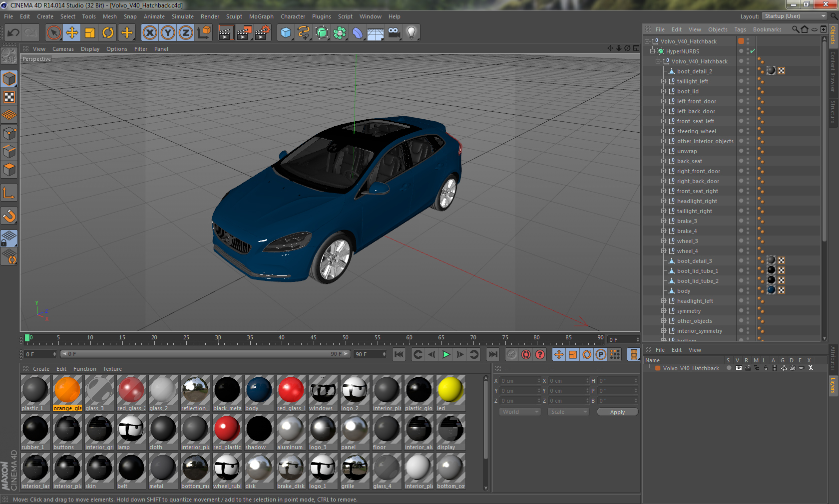Viewport: 839px width, 504px height.
Task: Activate the Move tool
Action: [72, 33]
